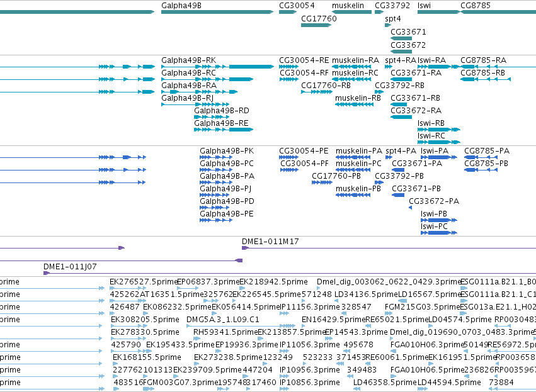Viewport: 536px width, 392px height.
Task: Click transcript CG30054-RF
Action: 304,73
